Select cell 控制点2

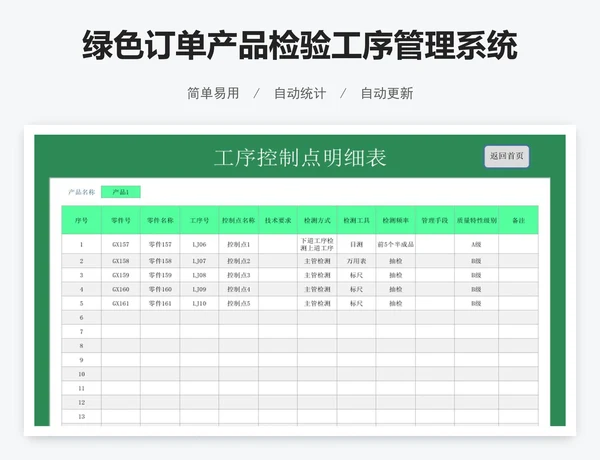(x=238, y=261)
